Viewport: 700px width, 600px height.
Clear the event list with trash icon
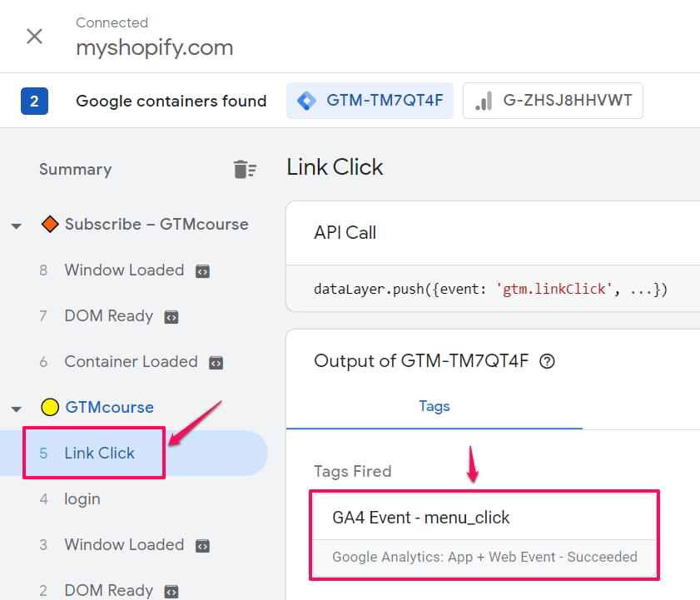(245, 169)
